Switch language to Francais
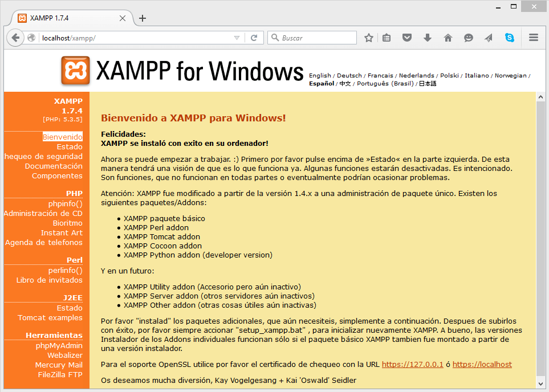549x392 pixels. [x=380, y=76]
